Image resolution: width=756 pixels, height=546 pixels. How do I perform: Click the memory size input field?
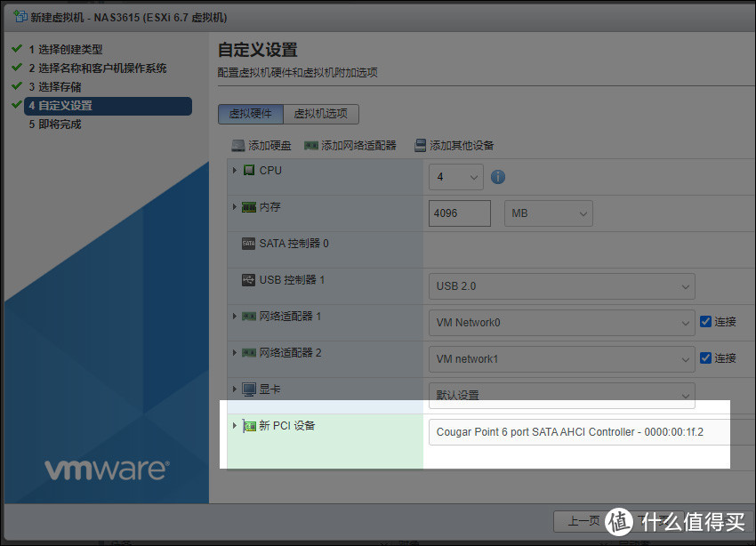pyautogui.click(x=460, y=213)
